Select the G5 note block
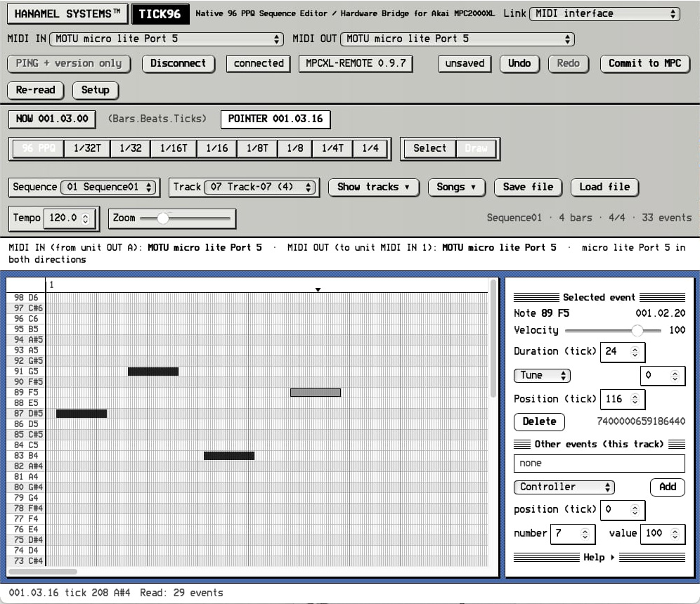Screen dimensions: 700x604 (153, 372)
